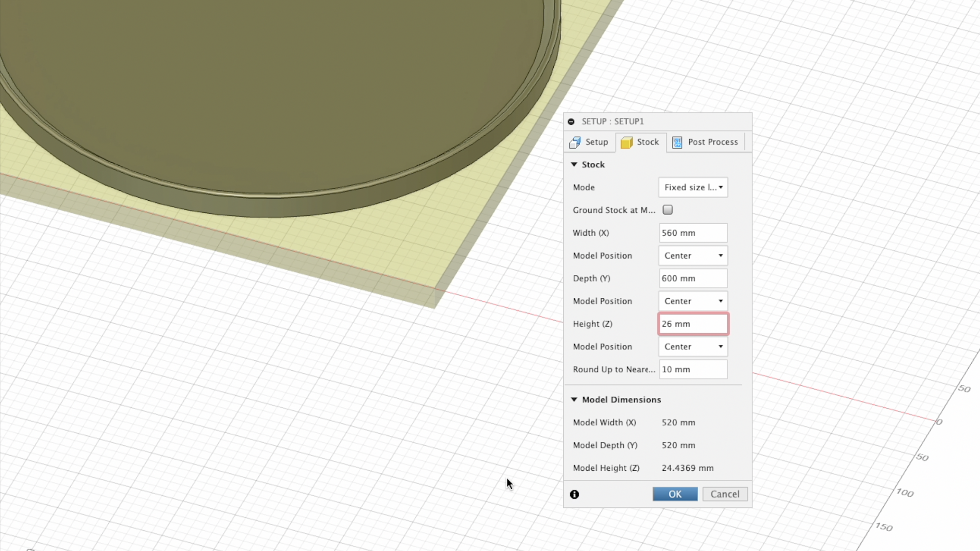Toggle the Stock mode Fixed size dropdown

[x=691, y=187]
